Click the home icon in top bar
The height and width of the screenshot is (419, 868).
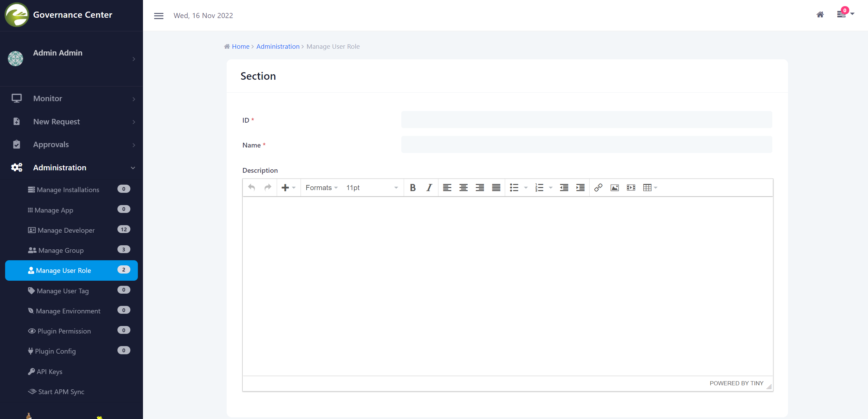click(820, 15)
